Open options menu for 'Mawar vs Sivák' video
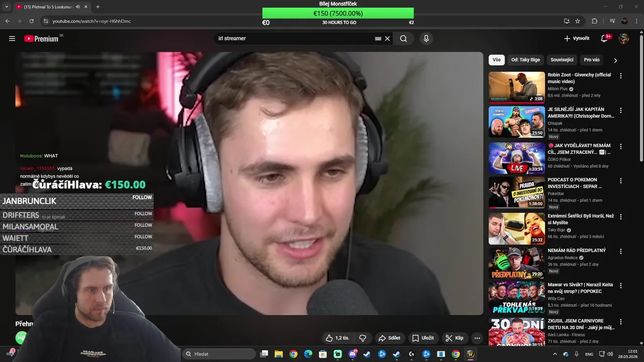The image size is (644, 362). [x=620, y=285]
